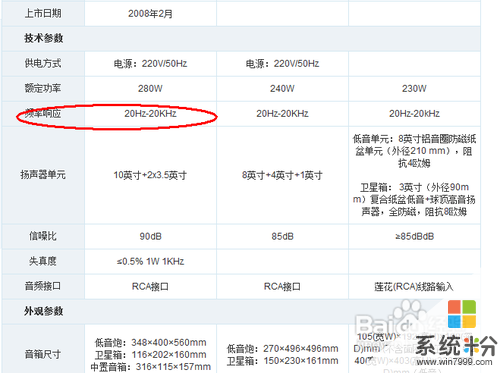Select the 230W rated power value
Viewport: 500px width, 373px height.
(414, 89)
